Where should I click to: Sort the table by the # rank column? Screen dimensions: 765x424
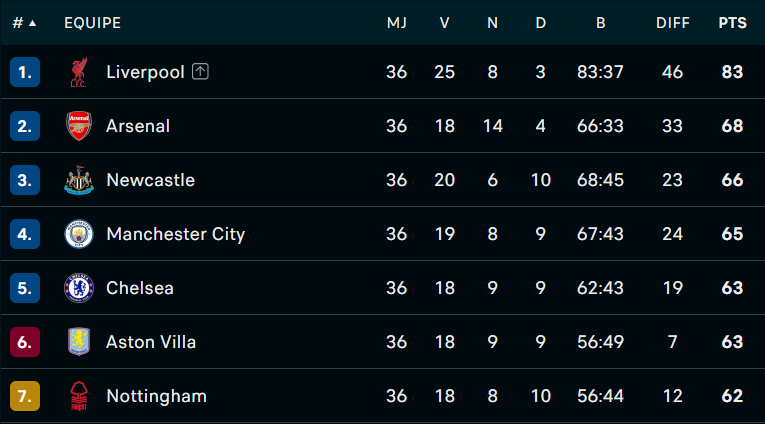point(24,23)
